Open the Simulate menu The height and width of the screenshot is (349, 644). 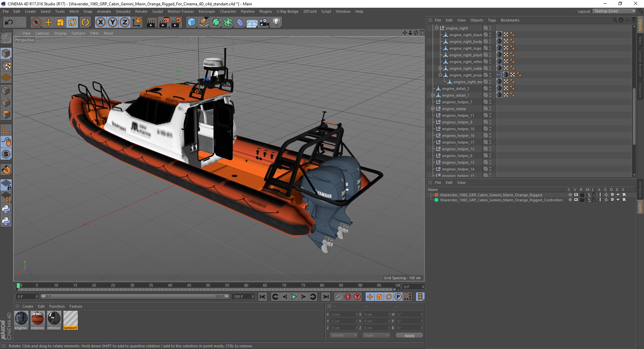[123, 11]
